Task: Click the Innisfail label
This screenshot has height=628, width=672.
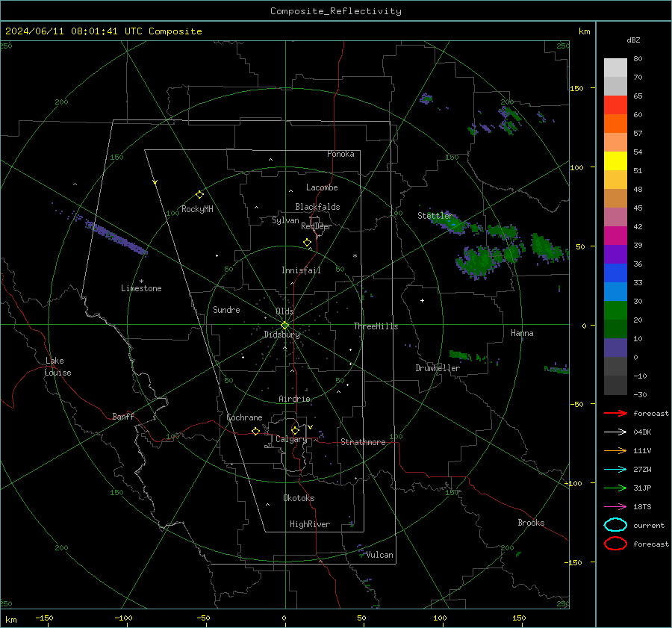Action: coord(301,270)
